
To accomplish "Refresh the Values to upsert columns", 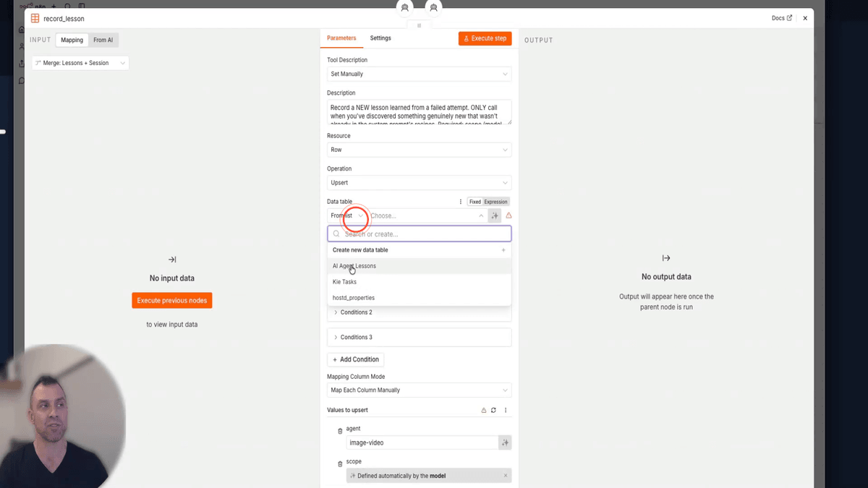I will tap(493, 410).
